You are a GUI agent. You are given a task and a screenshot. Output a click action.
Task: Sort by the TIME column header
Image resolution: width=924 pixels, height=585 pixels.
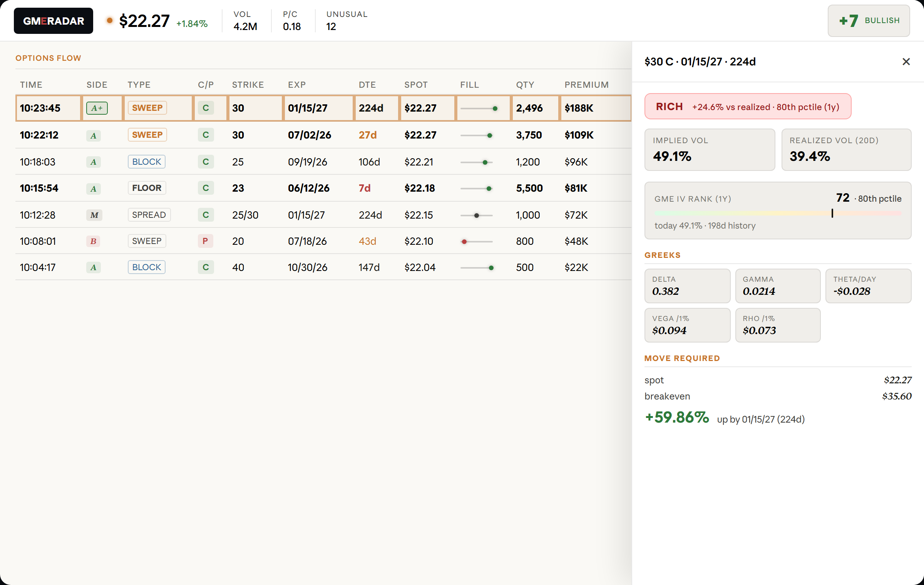pyautogui.click(x=31, y=85)
